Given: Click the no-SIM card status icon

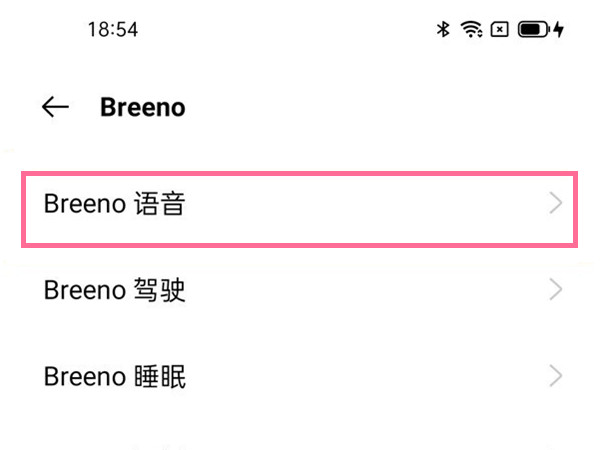Looking at the screenshot, I should point(500,30).
